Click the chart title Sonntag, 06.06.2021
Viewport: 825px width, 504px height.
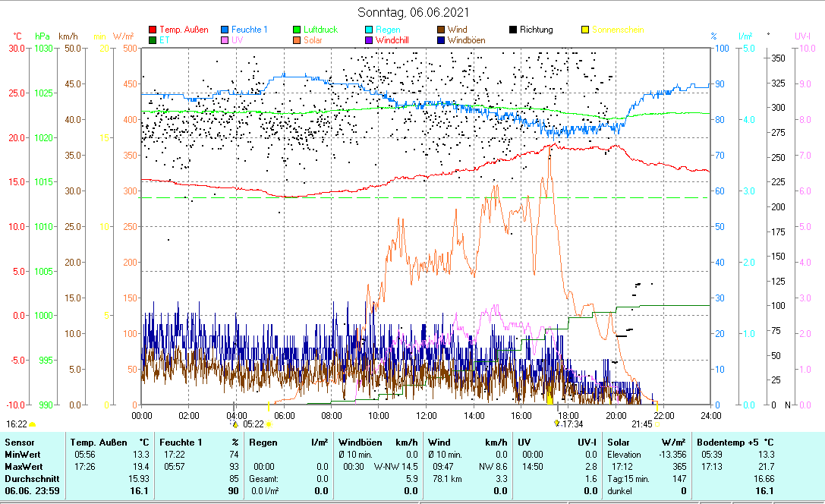(x=413, y=12)
